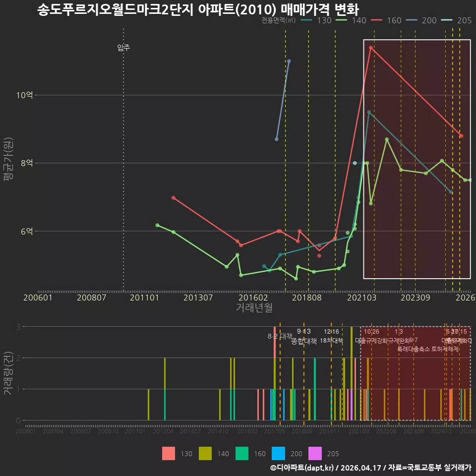Click the 전용면적(㎡) legend title
The height and width of the screenshot is (476, 476).
point(278,20)
